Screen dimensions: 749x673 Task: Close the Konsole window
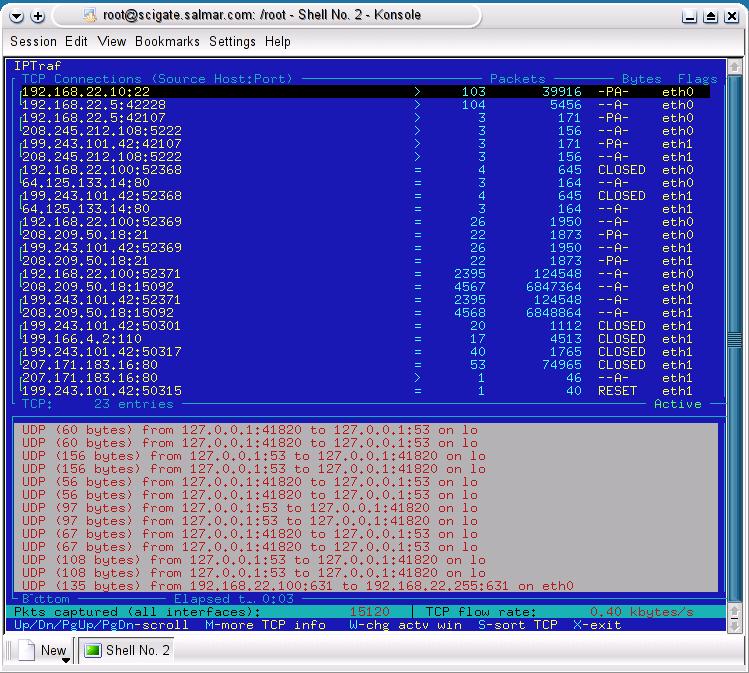point(731,16)
